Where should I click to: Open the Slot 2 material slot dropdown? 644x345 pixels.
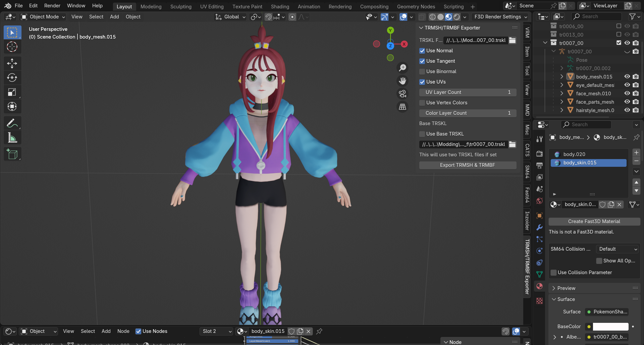(217, 331)
